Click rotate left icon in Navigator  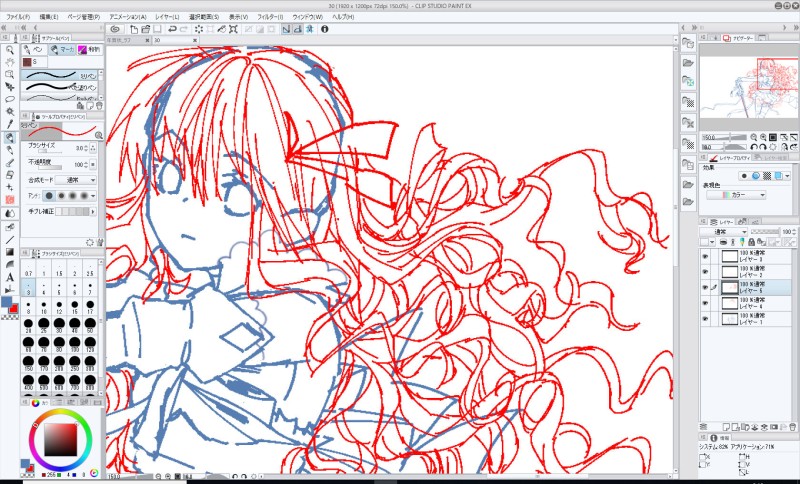click(x=754, y=147)
